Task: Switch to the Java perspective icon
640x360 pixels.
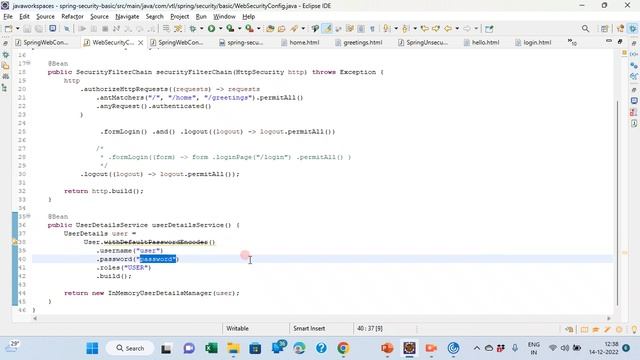Action: [x=620, y=29]
